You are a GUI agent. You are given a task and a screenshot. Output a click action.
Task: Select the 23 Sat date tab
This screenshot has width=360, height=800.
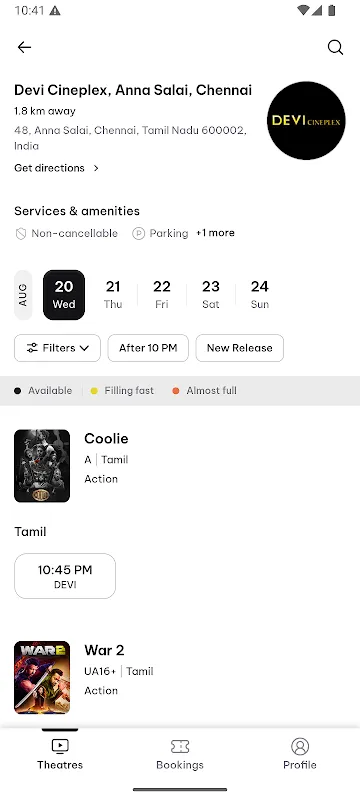211,295
